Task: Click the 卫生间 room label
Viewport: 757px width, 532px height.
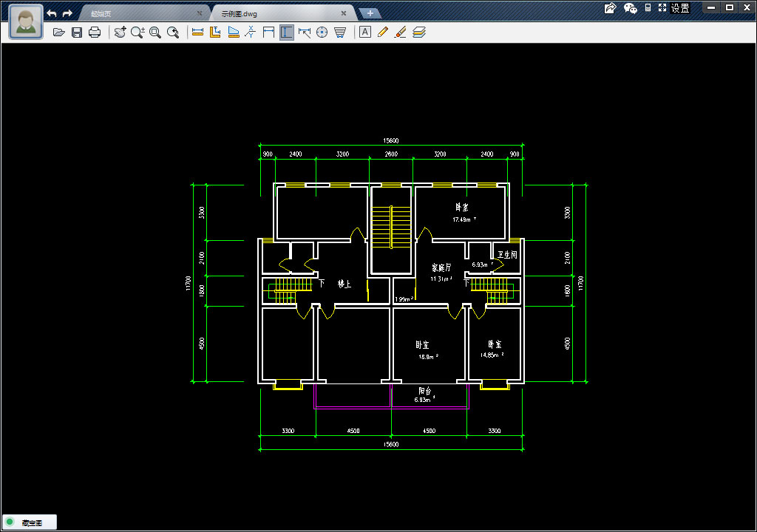Action: click(x=507, y=254)
